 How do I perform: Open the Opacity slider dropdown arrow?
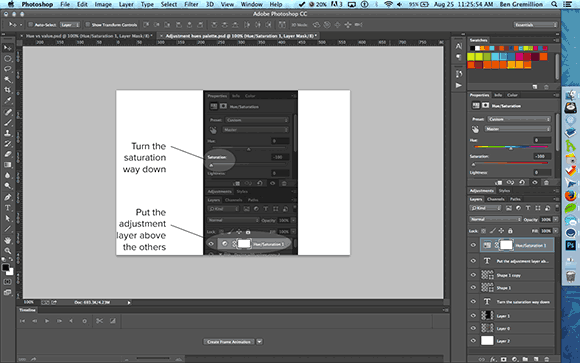[556, 219]
